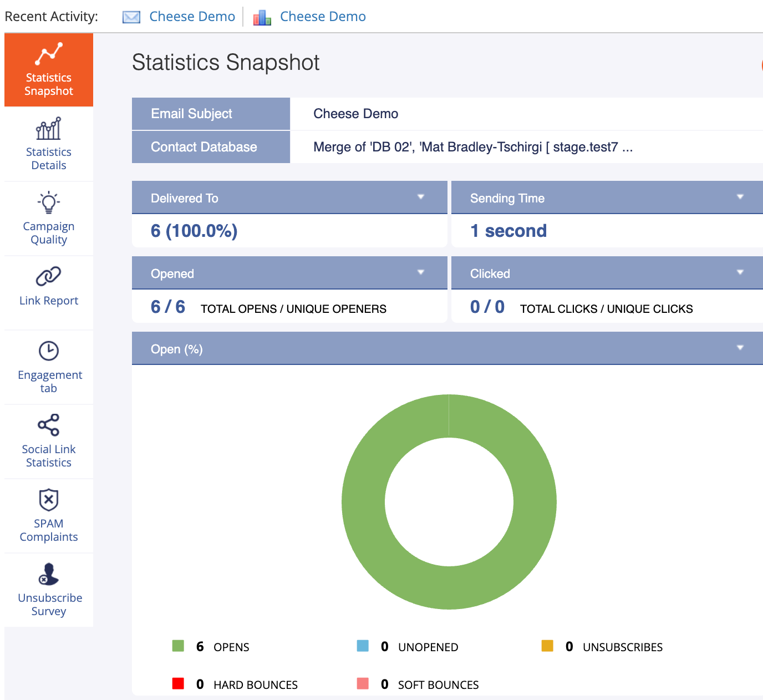This screenshot has height=700, width=763.
Task: Open the SPAM Complaints tab label
Action: point(49,530)
